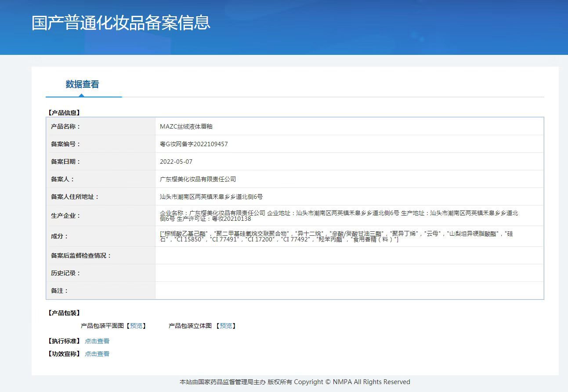Click 预览 link for 产品包装平面图
Screen dimensions: 568x392
tap(136, 326)
